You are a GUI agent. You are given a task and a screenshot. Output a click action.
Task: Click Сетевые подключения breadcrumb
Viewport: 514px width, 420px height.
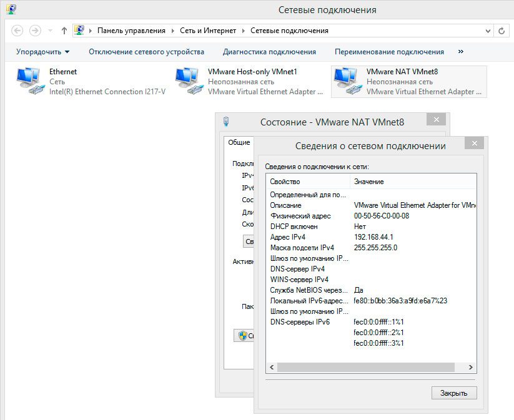(x=289, y=31)
